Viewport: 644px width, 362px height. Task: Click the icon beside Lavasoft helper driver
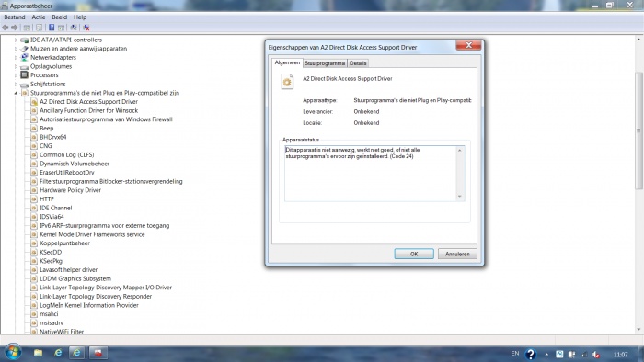pyautogui.click(x=34, y=270)
